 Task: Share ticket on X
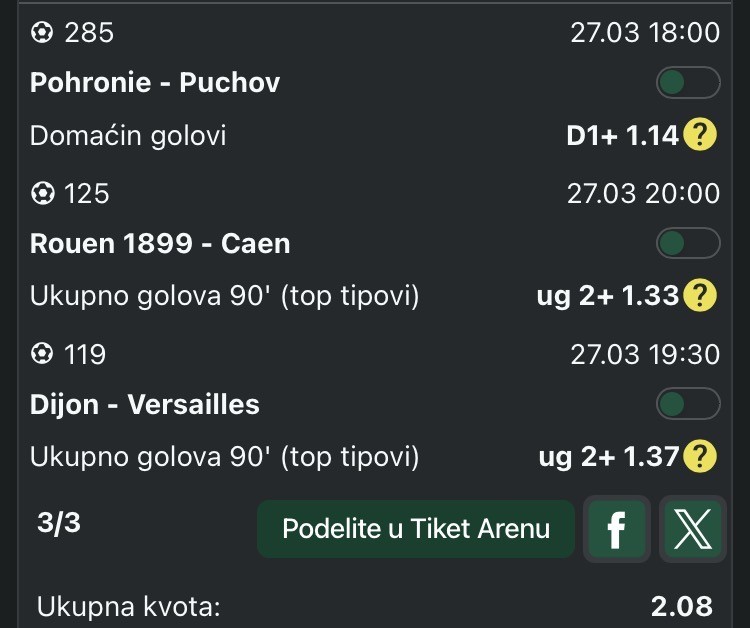[691, 530]
